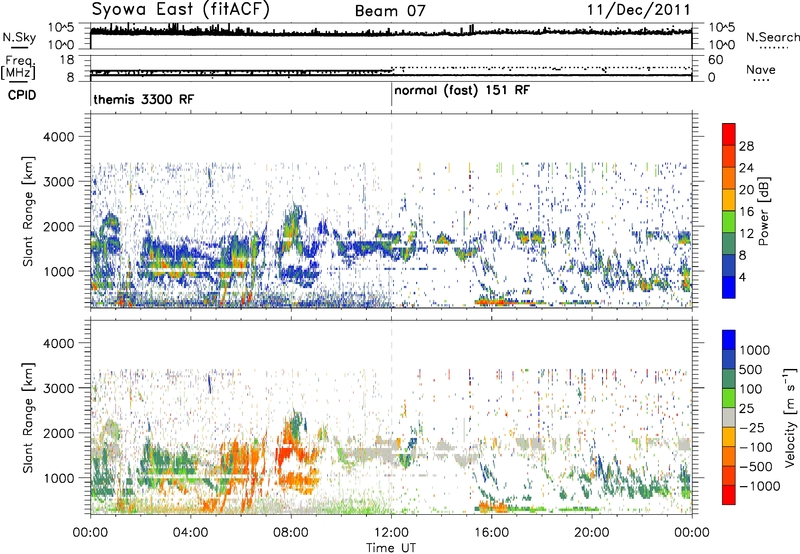Screen dimensions: 800x554
Task: Click the '1000' tick on Velocity colorbar
Action: [755, 350]
